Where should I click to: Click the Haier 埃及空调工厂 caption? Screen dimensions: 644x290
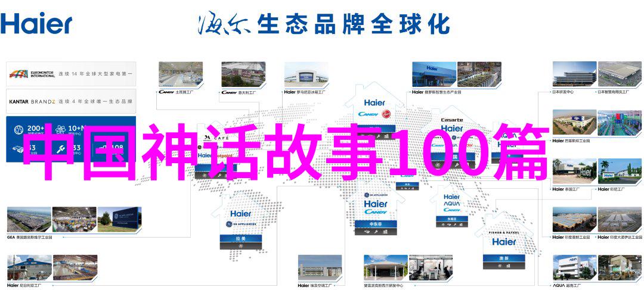click(315, 285)
